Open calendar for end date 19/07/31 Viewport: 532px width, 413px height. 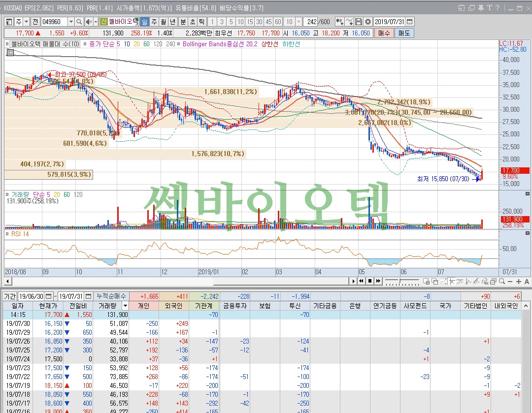coord(88,296)
